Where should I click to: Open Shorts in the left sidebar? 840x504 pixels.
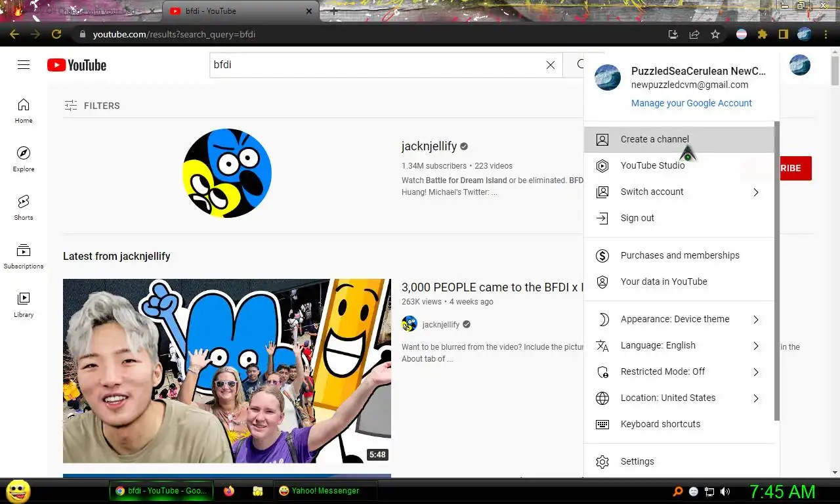[x=24, y=208]
